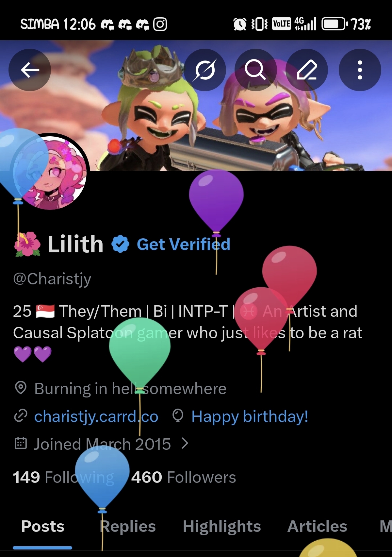The width and height of the screenshot is (392, 557).
Task: Tap the back arrow button
Action: pos(30,70)
